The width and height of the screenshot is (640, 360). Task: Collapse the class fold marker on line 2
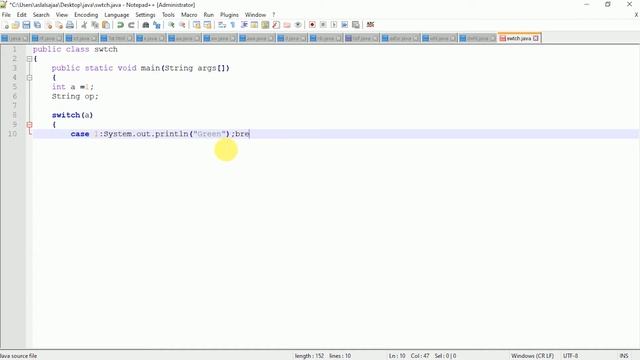[29, 59]
